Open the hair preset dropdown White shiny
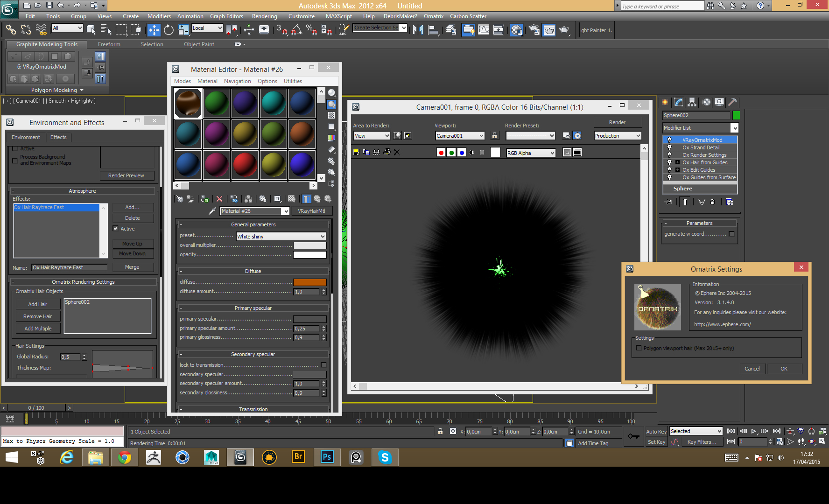829x504 pixels. (x=281, y=237)
